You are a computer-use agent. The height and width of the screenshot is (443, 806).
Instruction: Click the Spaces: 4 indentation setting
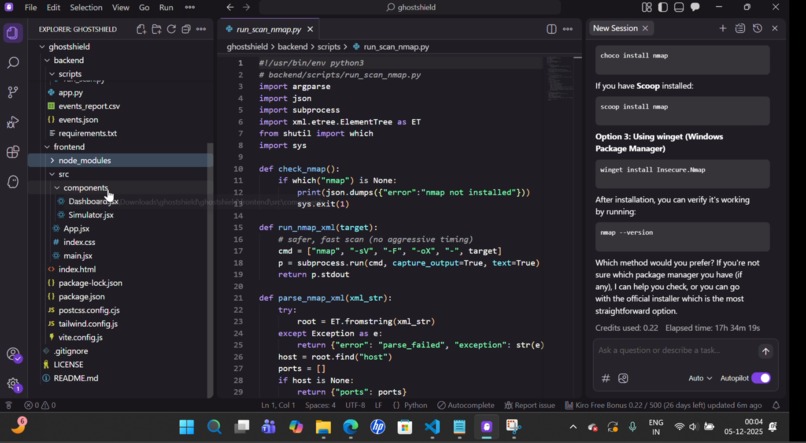point(320,405)
